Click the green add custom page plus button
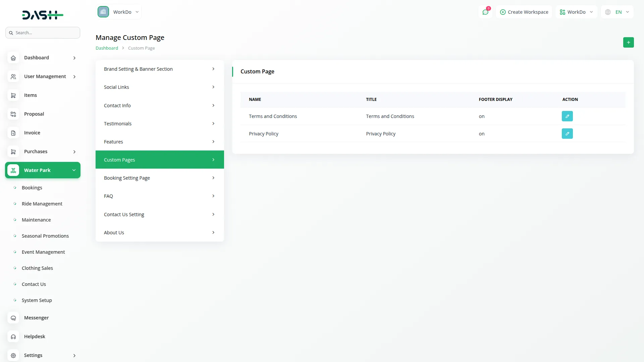The image size is (644, 362). [x=628, y=42]
